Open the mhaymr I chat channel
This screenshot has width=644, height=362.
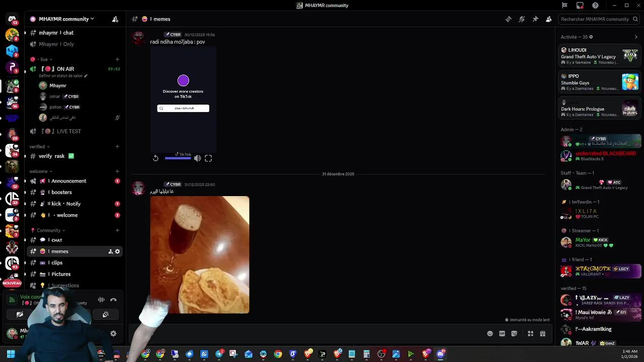click(74, 33)
